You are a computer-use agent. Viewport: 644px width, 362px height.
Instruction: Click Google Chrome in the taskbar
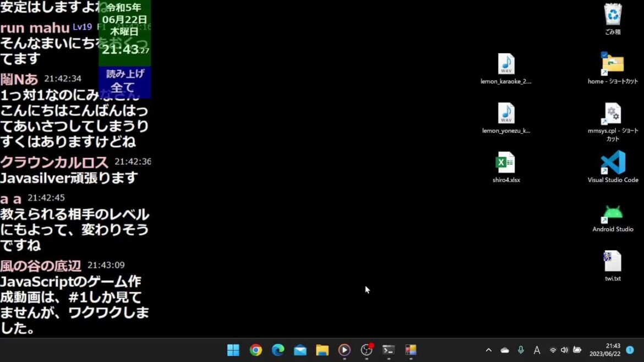point(256,350)
